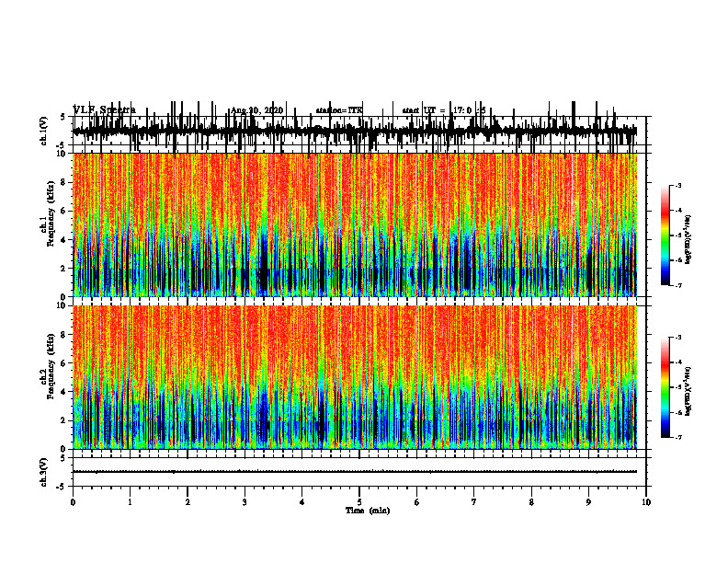Click the "ch.3(V)" axis label

pos(43,472)
